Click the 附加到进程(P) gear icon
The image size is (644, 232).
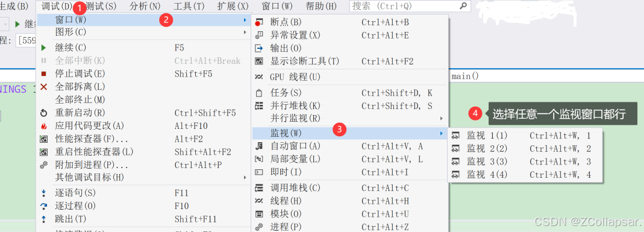coord(43,165)
